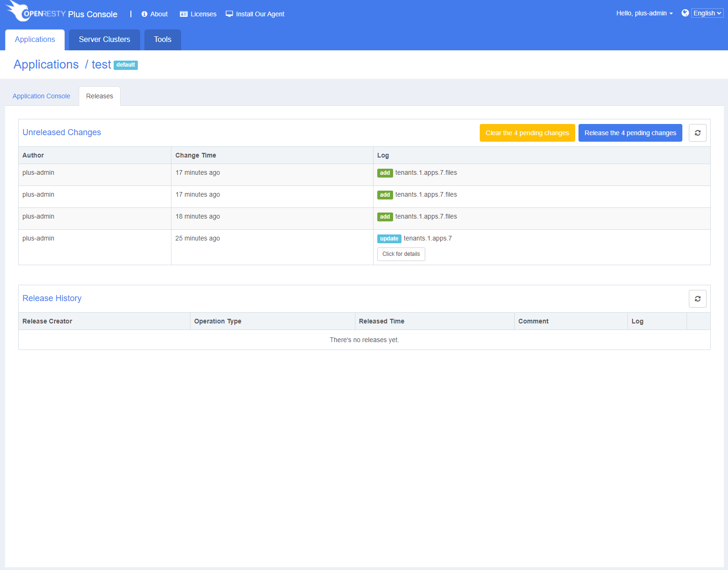Click the tenants.1.apps.7 log text

click(428, 238)
